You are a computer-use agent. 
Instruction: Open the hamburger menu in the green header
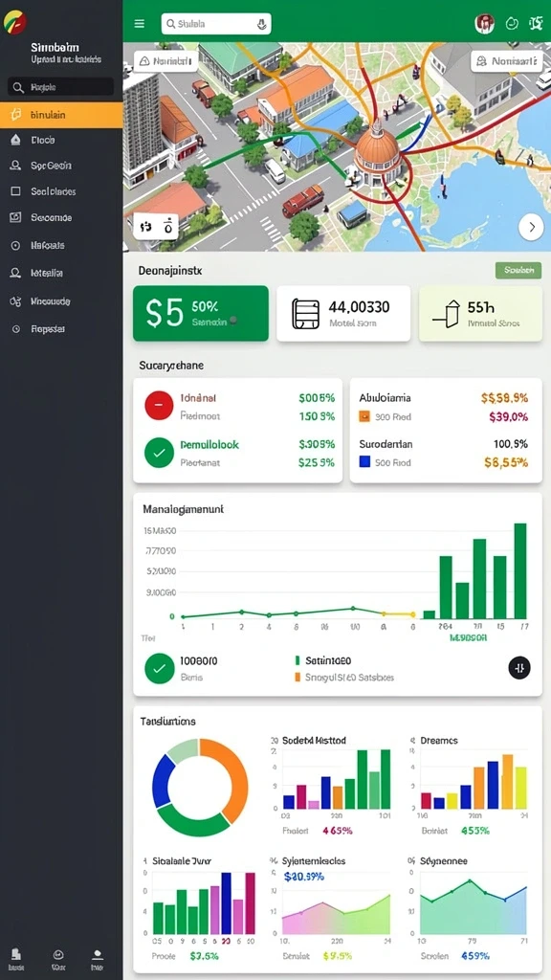pyautogui.click(x=140, y=24)
